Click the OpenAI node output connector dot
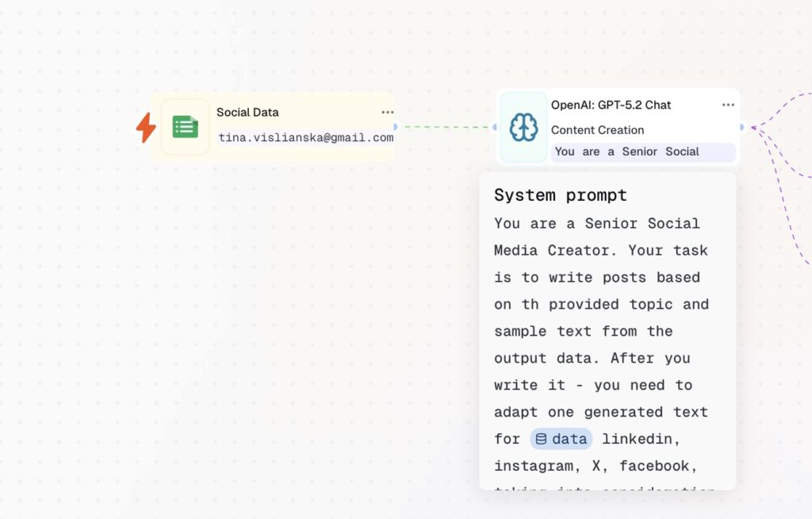This screenshot has width=812, height=519. (741, 127)
